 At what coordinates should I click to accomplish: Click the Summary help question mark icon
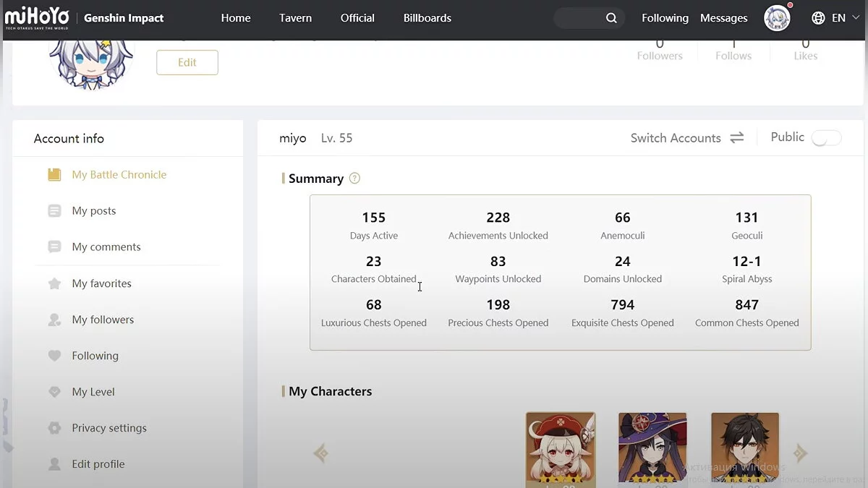tap(354, 179)
